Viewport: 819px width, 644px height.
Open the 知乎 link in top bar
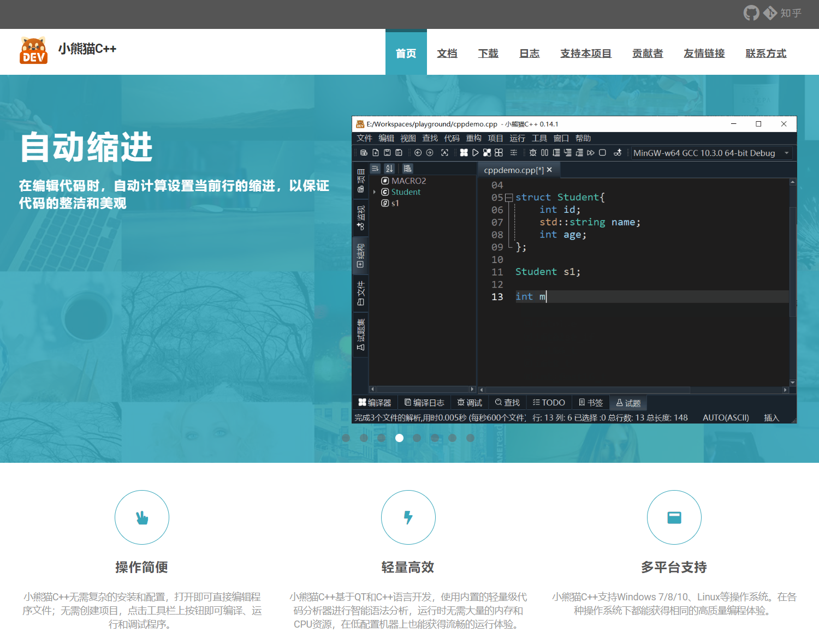[x=791, y=13]
